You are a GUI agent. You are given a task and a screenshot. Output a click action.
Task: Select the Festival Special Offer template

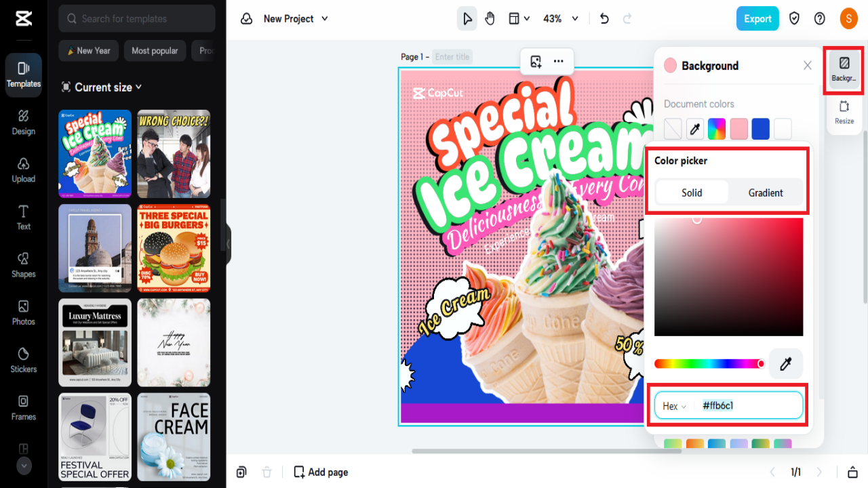coord(95,437)
